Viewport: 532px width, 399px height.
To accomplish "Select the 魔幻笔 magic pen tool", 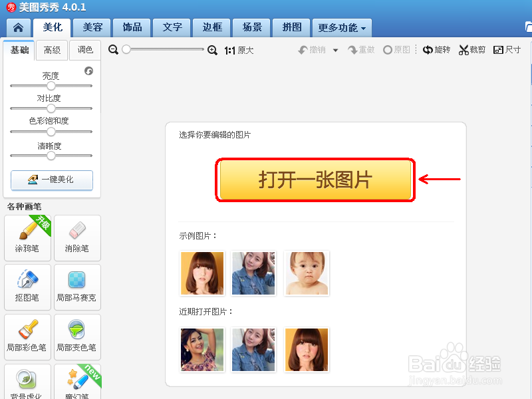I will click(77, 382).
